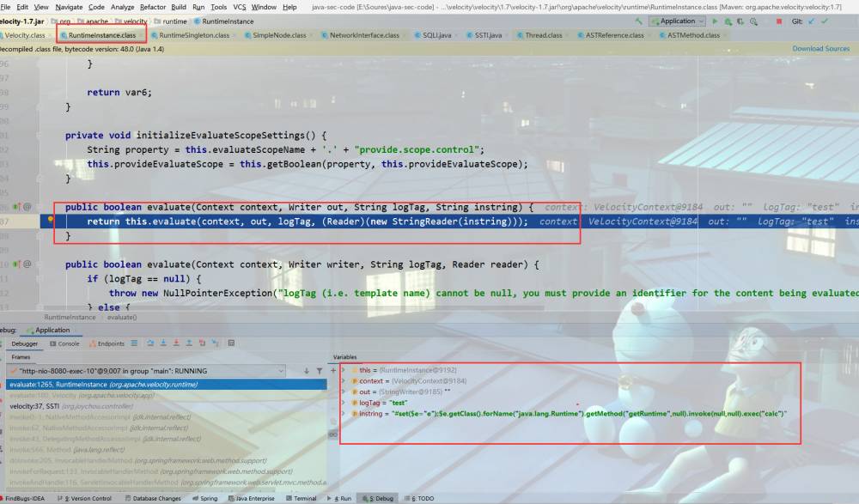Open the thread selector dropdown in Frames
The height and width of the screenshot is (504, 859).
point(279,371)
